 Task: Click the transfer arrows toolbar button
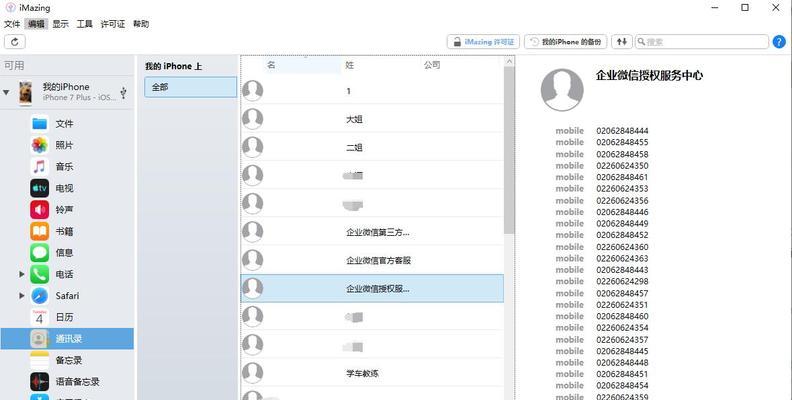[x=622, y=42]
